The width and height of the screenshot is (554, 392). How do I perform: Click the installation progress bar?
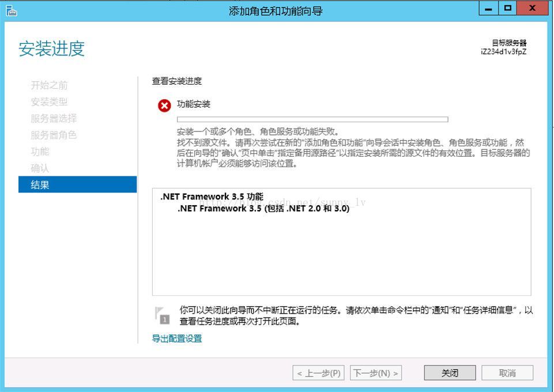coord(311,119)
